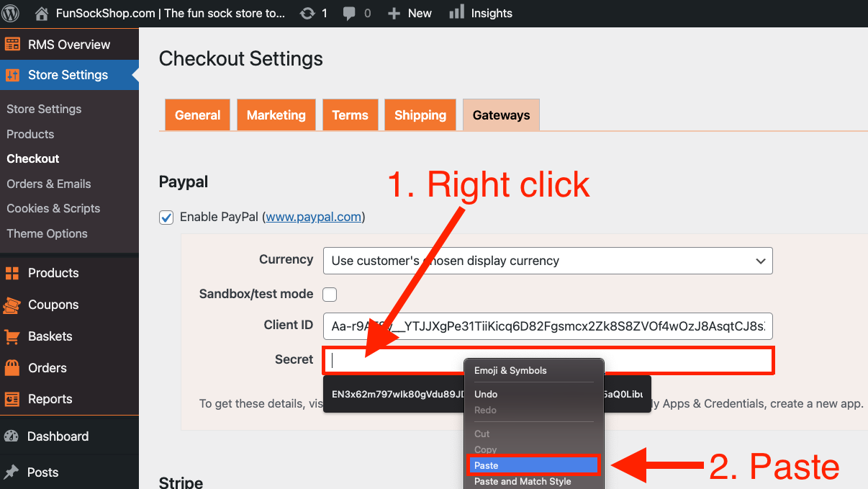This screenshot has width=868, height=489.
Task: Click into the Client ID field
Action: (x=548, y=326)
